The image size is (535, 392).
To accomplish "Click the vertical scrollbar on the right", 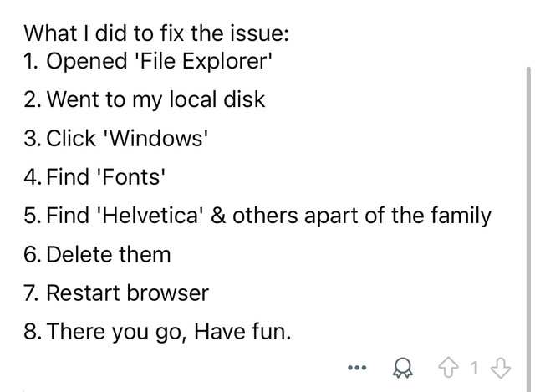I will point(528,228).
